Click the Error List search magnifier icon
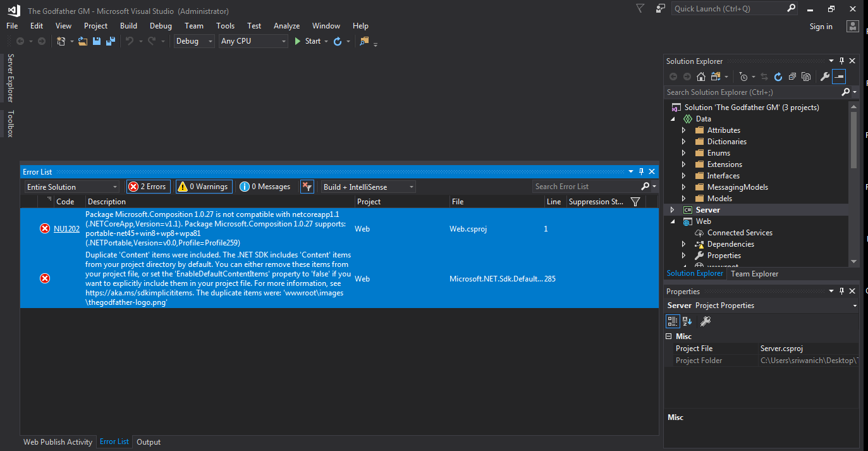Screen dimensions: 868x451 point(645,187)
